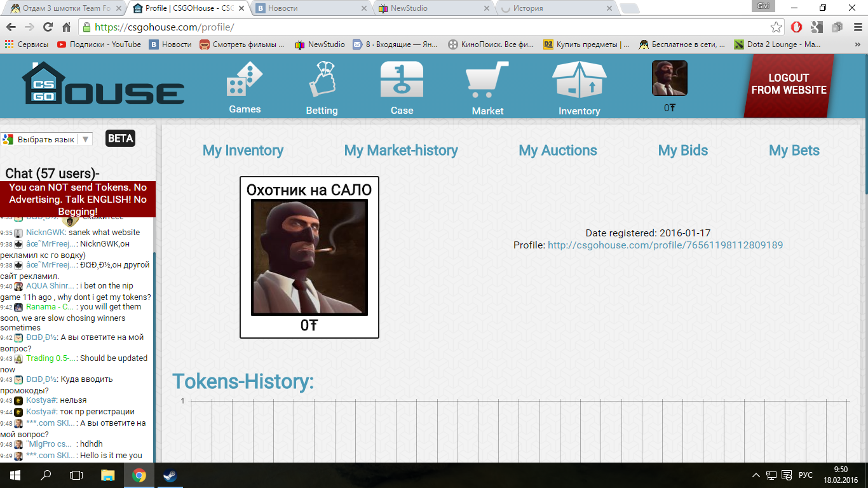The width and height of the screenshot is (868, 488).
Task: Open the Dota 2 Lounge bookmark
Action: coord(777,44)
